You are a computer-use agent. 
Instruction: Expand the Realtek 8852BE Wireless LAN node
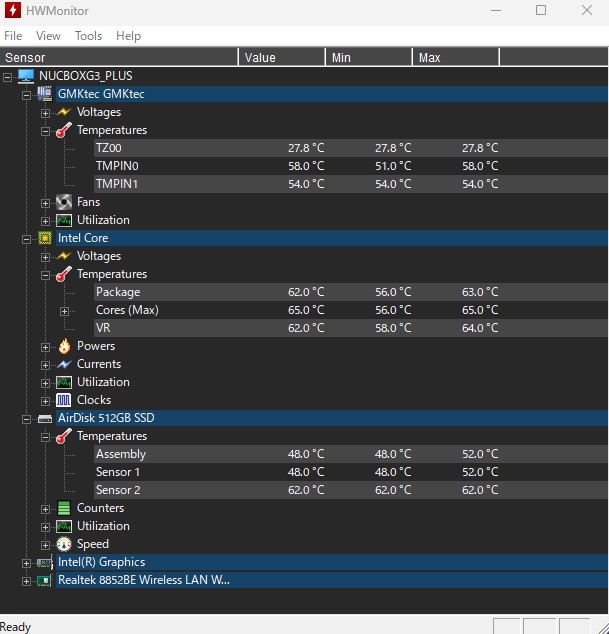(26, 581)
